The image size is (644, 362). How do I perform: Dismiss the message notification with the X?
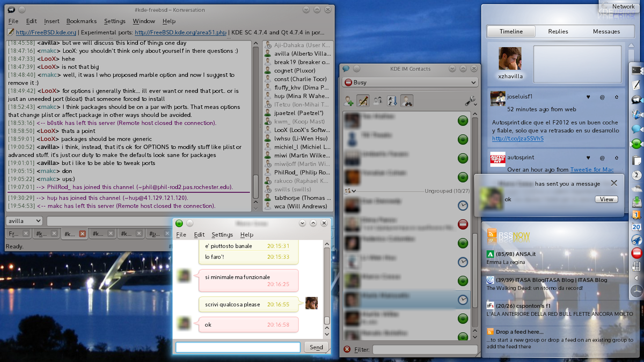click(x=614, y=183)
